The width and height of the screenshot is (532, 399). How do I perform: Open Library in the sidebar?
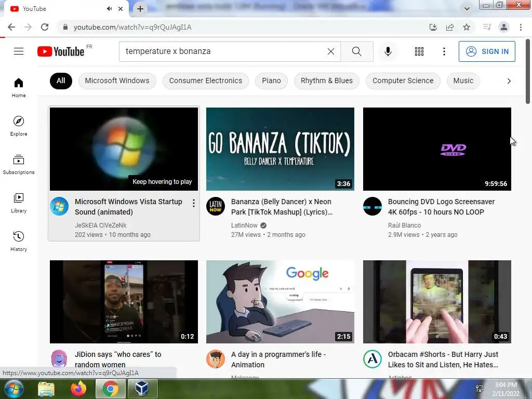point(19,203)
